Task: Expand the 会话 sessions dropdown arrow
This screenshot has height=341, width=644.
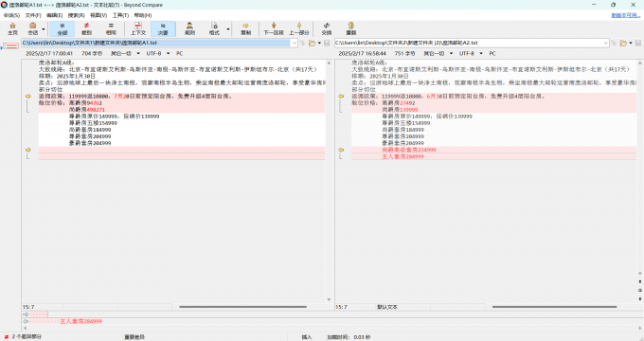Action: [44, 29]
